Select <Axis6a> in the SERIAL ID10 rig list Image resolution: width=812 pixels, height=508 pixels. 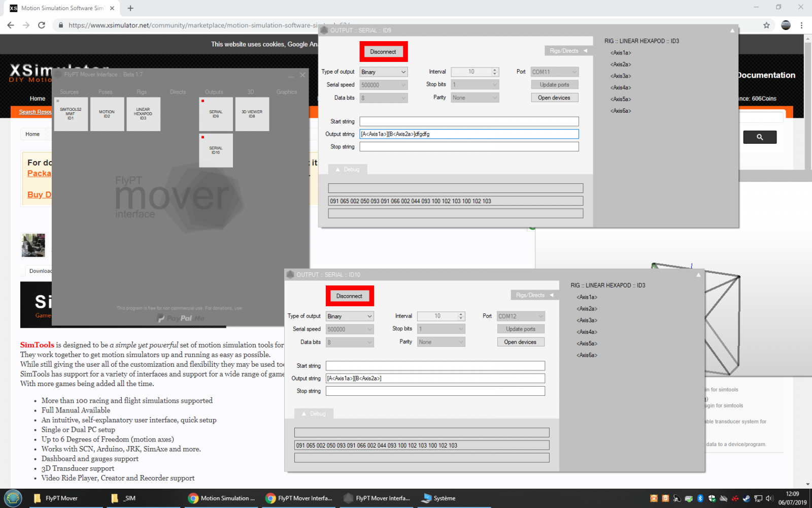[x=587, y=355]
